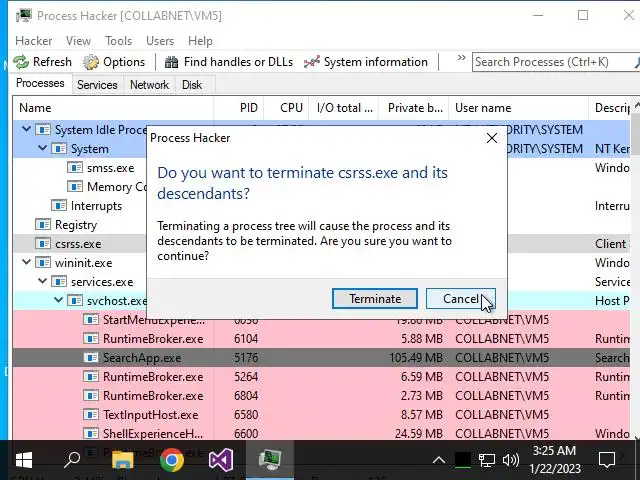Click the Registry process icon

tap(43, 224)
